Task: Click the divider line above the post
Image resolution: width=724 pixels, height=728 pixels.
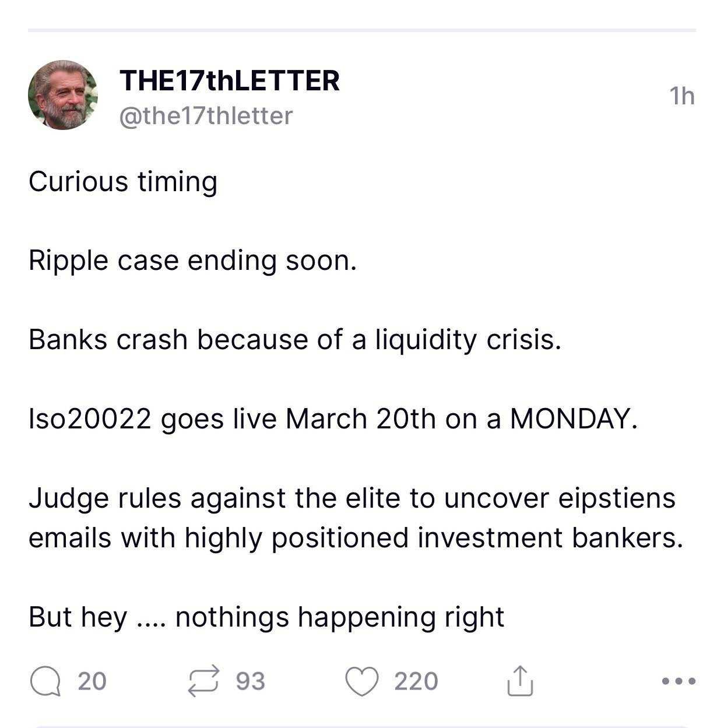Action: [362, 30]
